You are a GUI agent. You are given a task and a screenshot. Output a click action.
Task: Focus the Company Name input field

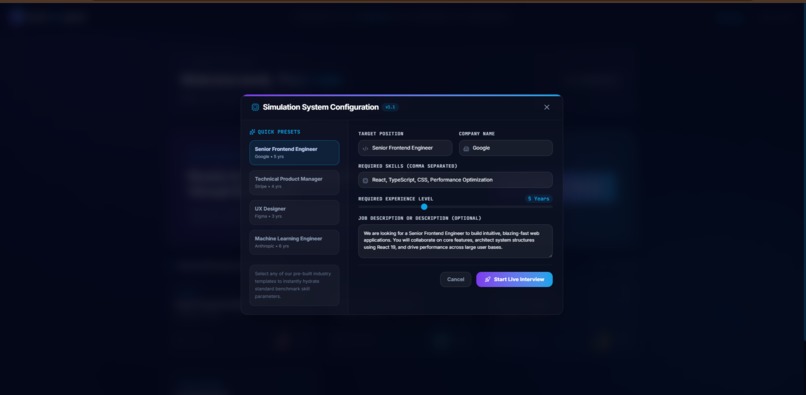(506, 148)
